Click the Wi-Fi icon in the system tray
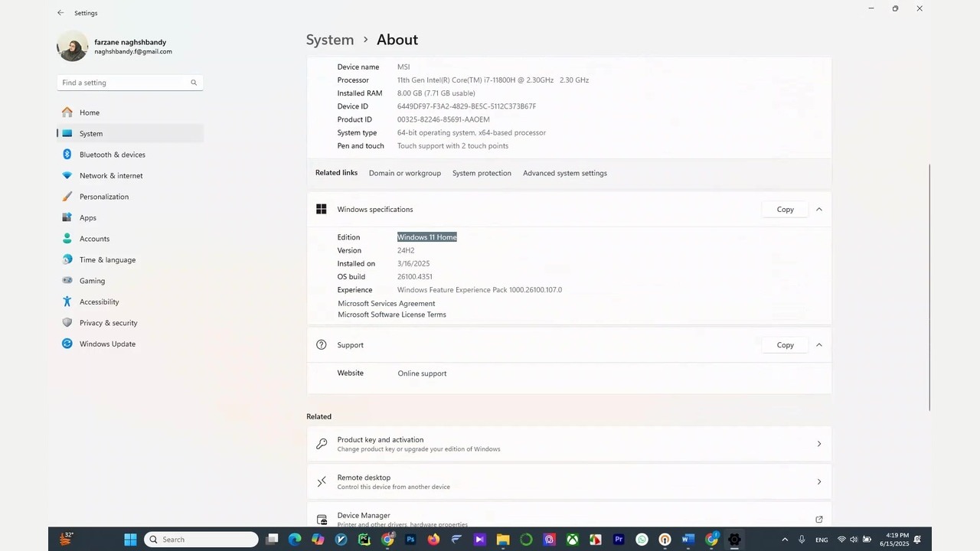This screenshot has width=980, height=551. pos(841,540)
